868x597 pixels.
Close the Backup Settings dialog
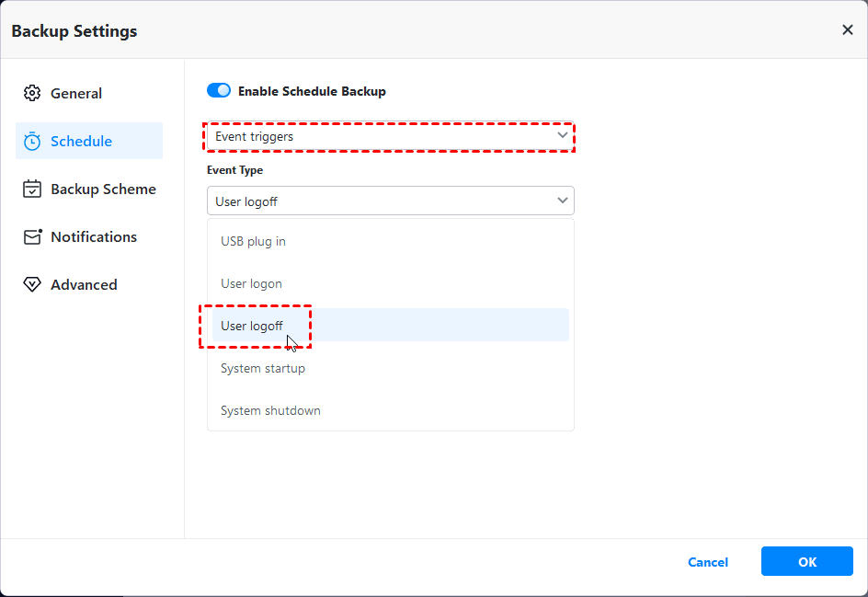coord(848,30)
